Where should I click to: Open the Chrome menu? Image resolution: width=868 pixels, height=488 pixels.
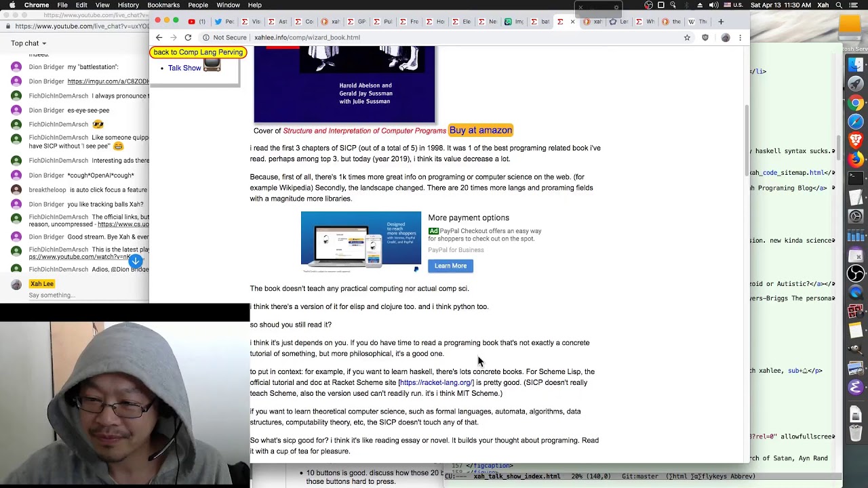pos(37,5)
